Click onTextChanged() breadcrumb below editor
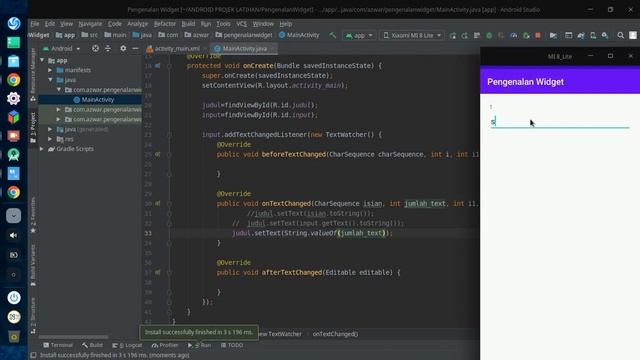 click(x=336, y=334)
